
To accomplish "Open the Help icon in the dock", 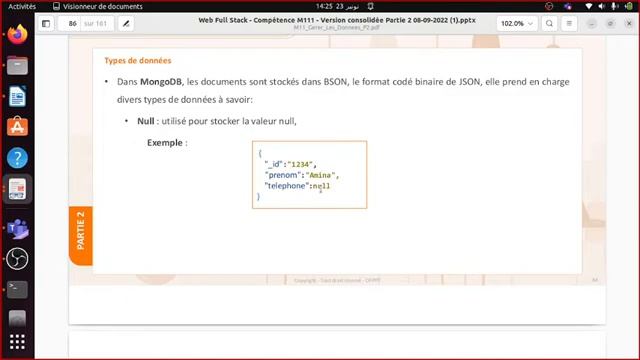I will point(17,158).
